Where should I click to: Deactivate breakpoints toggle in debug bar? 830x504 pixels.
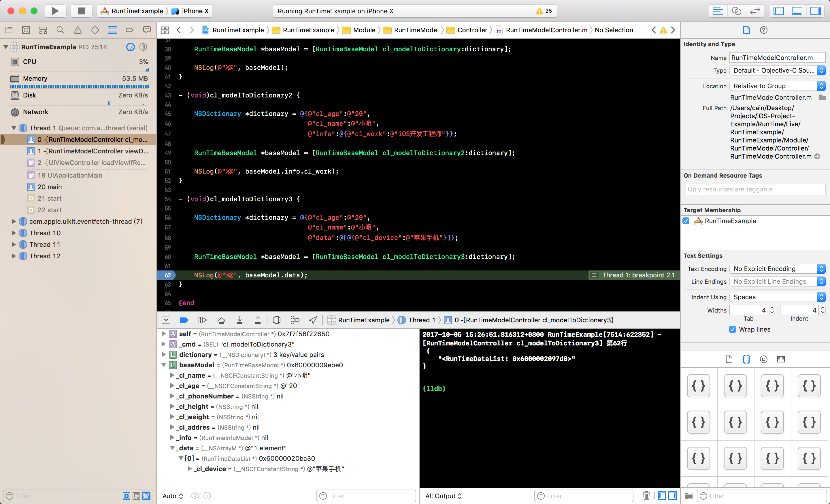(x=184, y=320)
